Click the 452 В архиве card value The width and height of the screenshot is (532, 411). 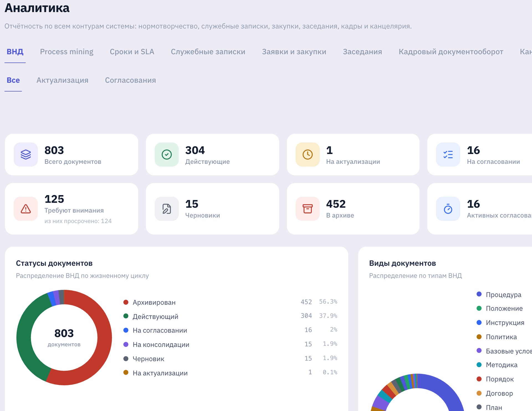pos(336,204)
